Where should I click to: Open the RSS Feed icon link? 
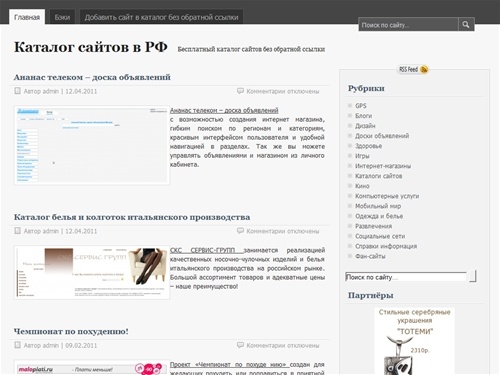coord(413,69)
